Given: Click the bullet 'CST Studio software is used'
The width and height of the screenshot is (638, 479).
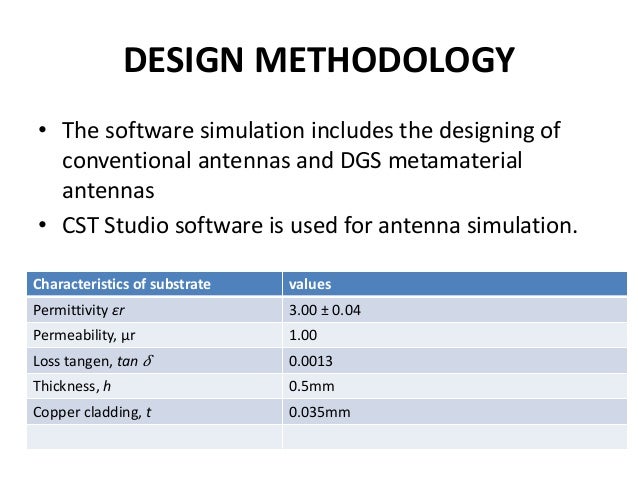Looking at the screenshot, I should click(320, 225).
